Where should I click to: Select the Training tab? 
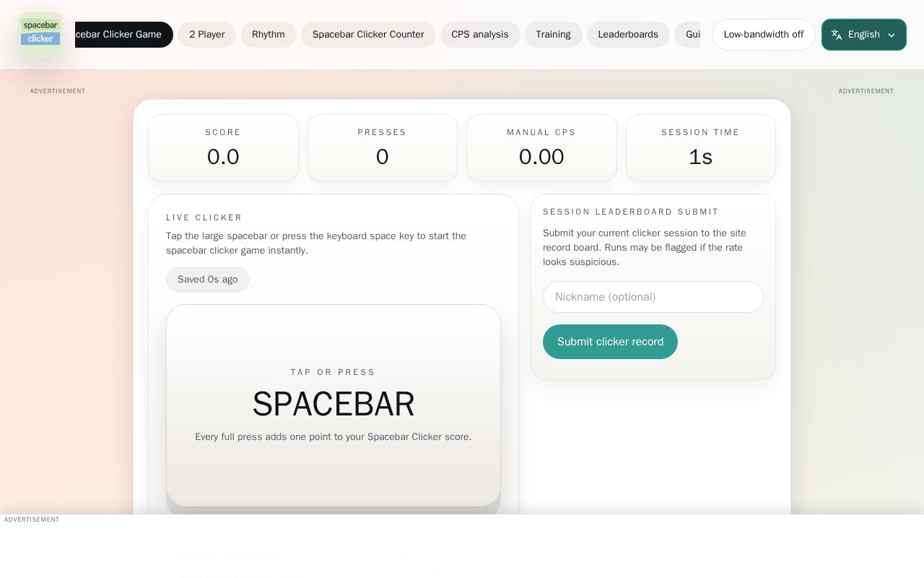pyautogui.click(x=553, y=35)
